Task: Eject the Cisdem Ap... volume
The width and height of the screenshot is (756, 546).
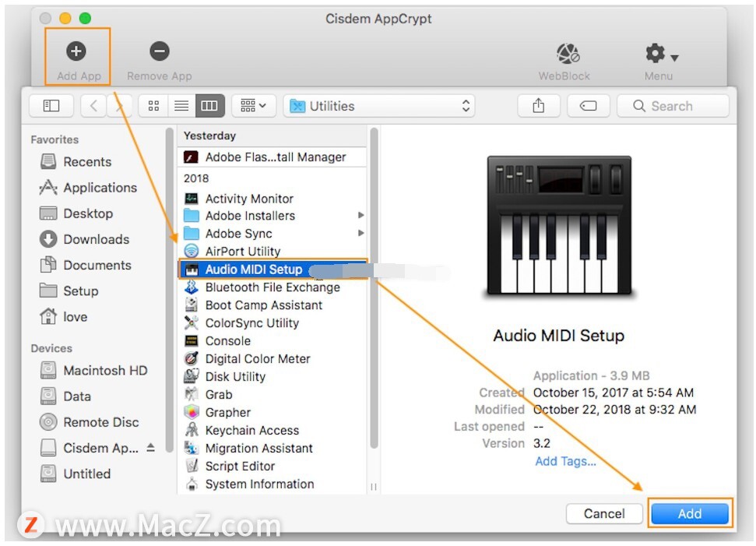Action: 150,448
